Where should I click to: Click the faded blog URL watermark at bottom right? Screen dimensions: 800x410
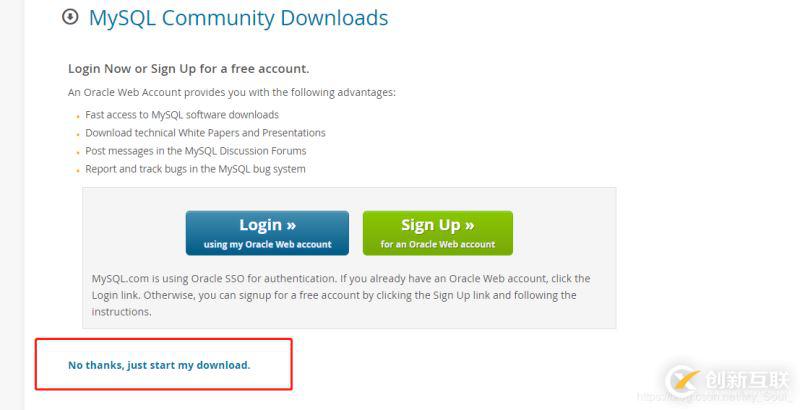point(715,397)
